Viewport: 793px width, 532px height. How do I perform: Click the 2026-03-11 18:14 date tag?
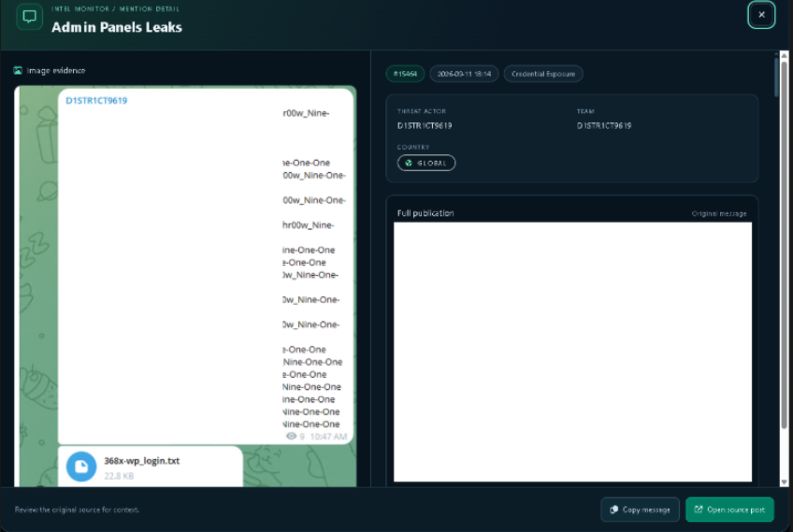[464, 74]
